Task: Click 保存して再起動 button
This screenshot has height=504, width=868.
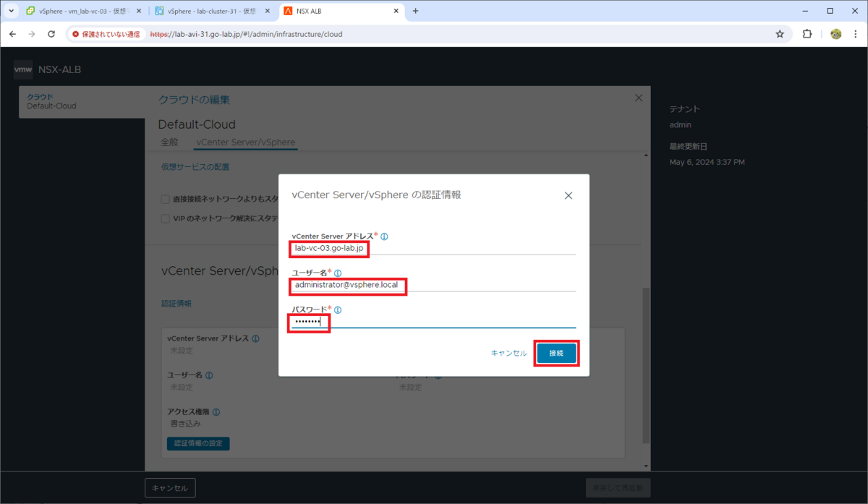Action: click(x=618, y=487)
